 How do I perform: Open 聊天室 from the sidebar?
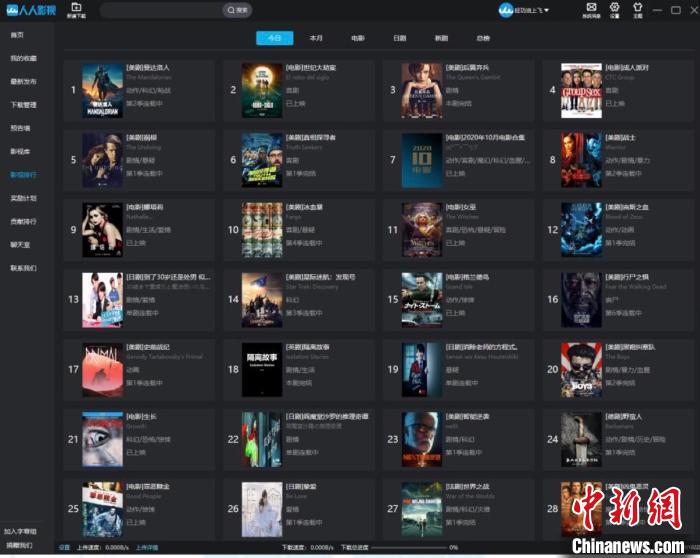(20, 244)
